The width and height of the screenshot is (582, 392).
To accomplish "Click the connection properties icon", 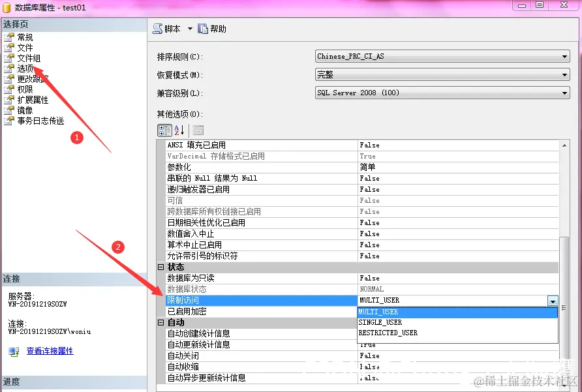I will (14, 351).
